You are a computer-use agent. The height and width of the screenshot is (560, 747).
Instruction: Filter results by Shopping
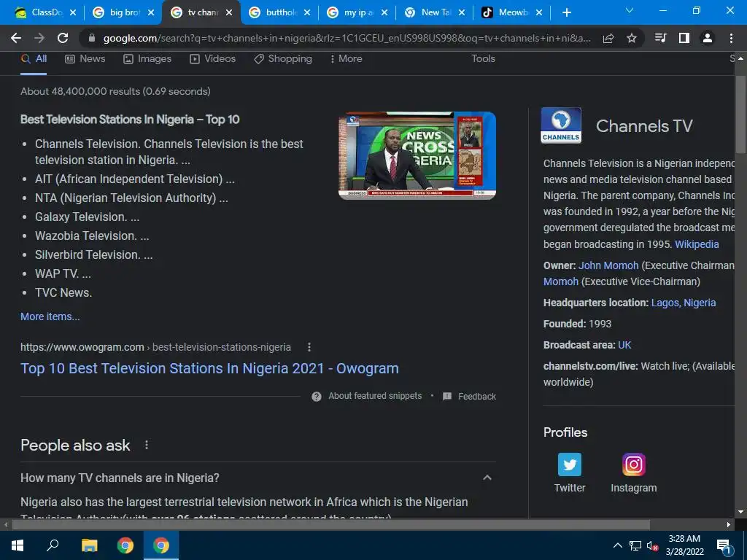[x=283, y=58]
